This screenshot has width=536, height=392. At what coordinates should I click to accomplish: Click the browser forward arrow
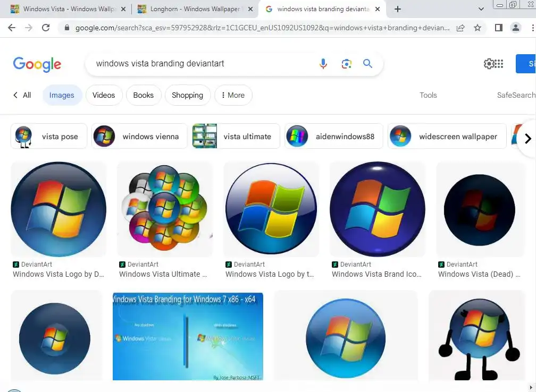coord(29,28)
